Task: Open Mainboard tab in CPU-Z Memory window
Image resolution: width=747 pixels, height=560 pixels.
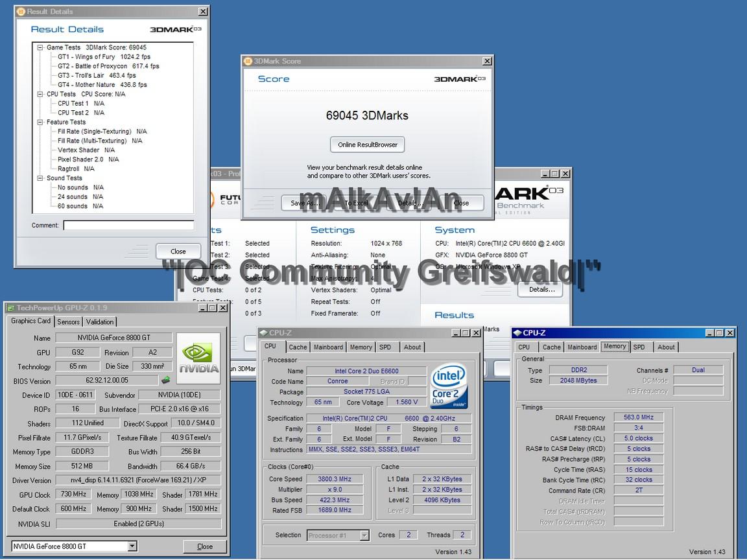Action: pyautogui.click(x=582, y=347)
